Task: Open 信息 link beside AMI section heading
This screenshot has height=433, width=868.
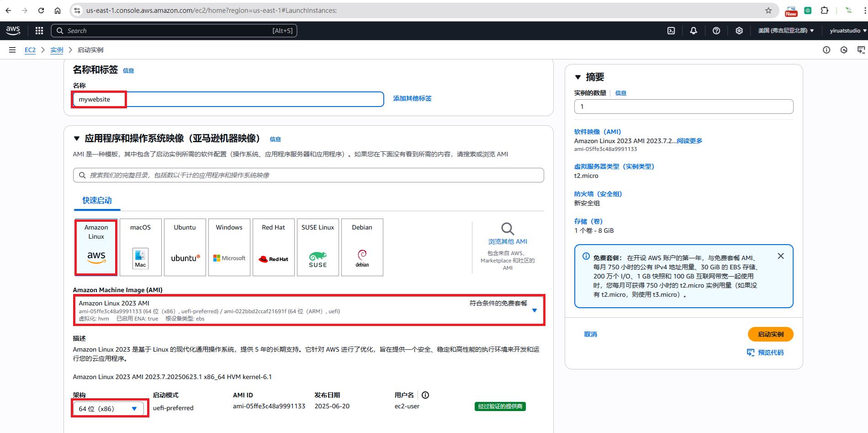Action: (x=275, y=139)
